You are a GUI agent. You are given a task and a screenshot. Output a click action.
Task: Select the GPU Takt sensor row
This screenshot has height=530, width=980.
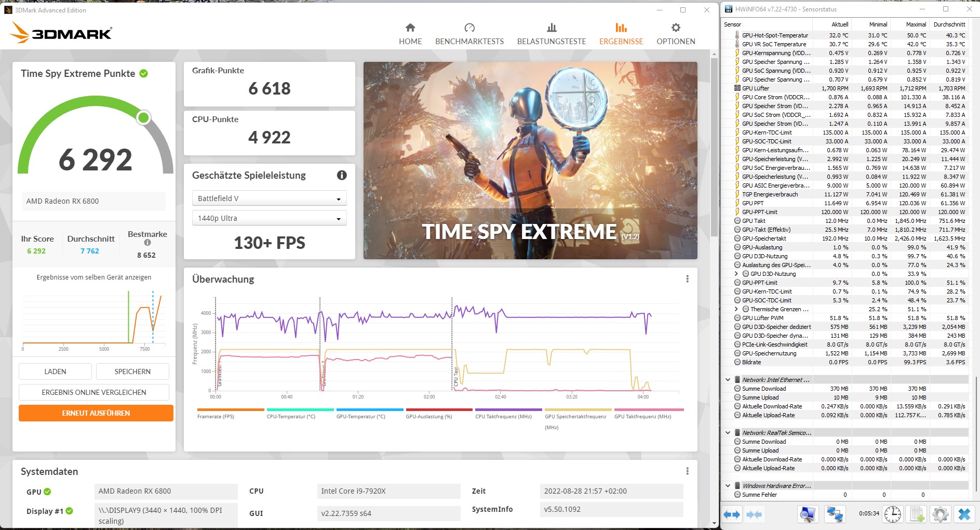[845, 221]
